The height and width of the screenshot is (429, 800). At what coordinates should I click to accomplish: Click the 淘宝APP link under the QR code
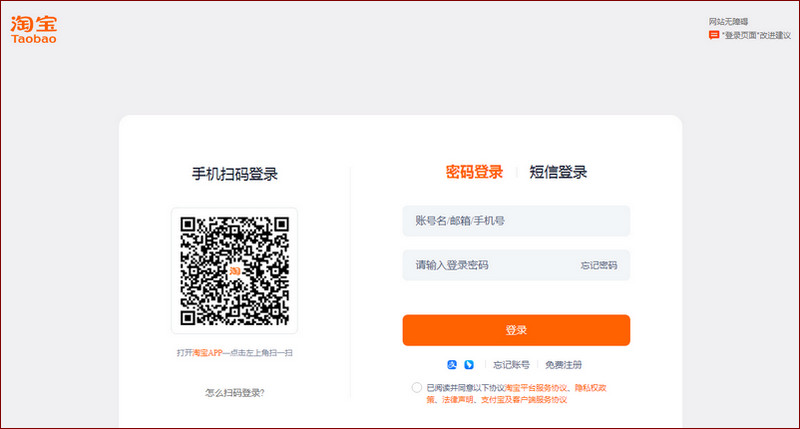[208, 352]
